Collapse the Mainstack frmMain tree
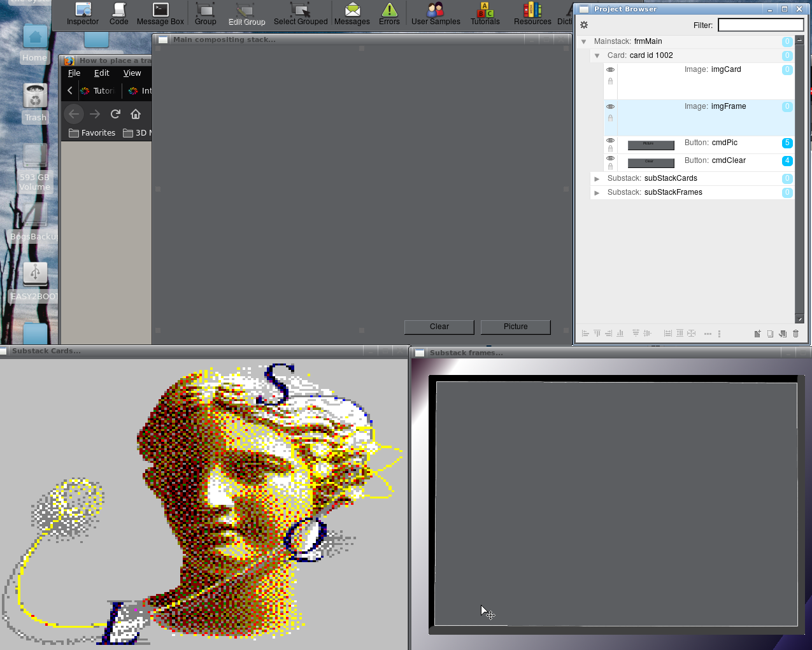812x650 pixels. pos(583,41)
